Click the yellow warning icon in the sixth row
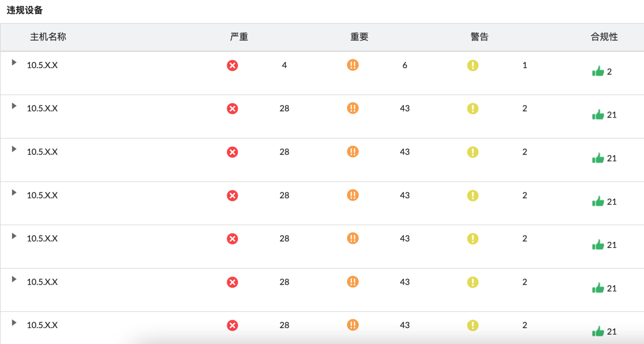Screen dimensions: 644x344 (473, 282)
